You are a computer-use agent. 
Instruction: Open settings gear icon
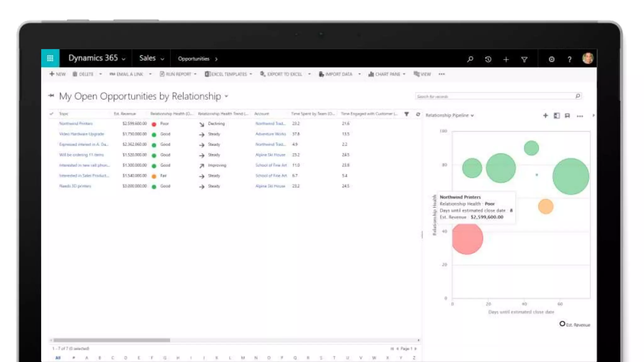click(x=552, y=59)
